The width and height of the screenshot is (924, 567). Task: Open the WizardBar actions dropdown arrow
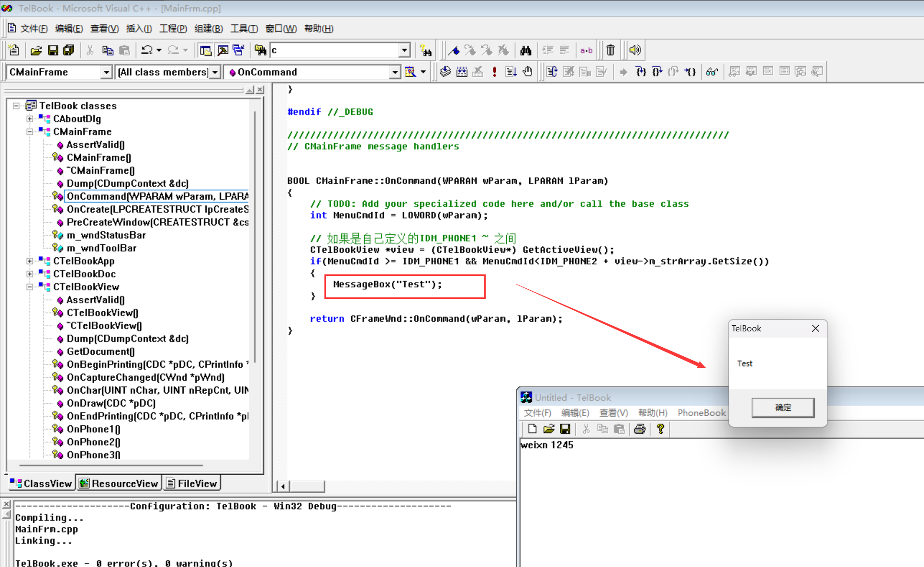coord(423,72)
